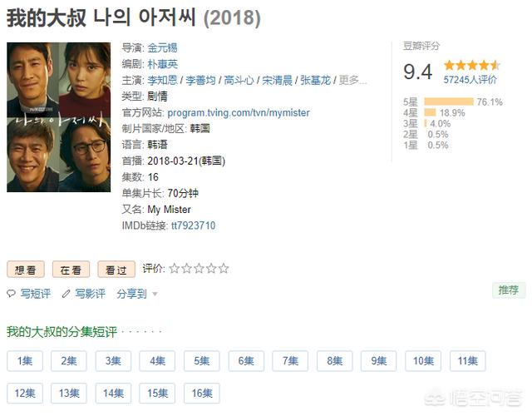The image size is (532, 416).
Task: Click the fifth rating star
Action: (x=224, y=269)
